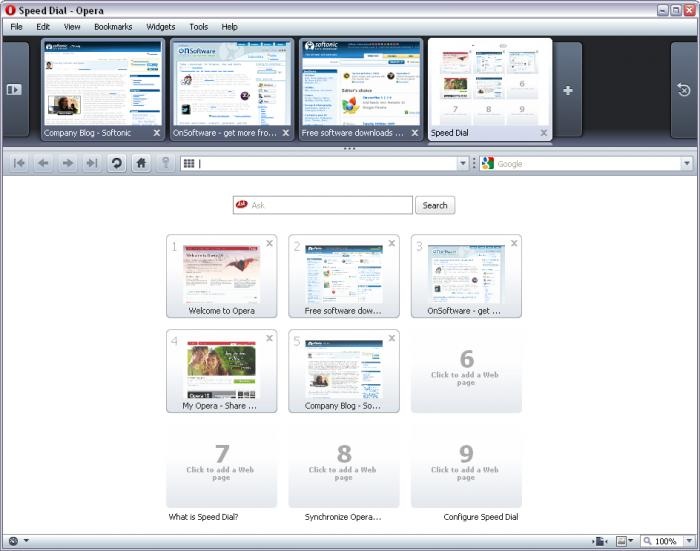Close the Free software downloads tab
Image resolution: width=700 pixels, height=551 pixels.
pos(415,133)
